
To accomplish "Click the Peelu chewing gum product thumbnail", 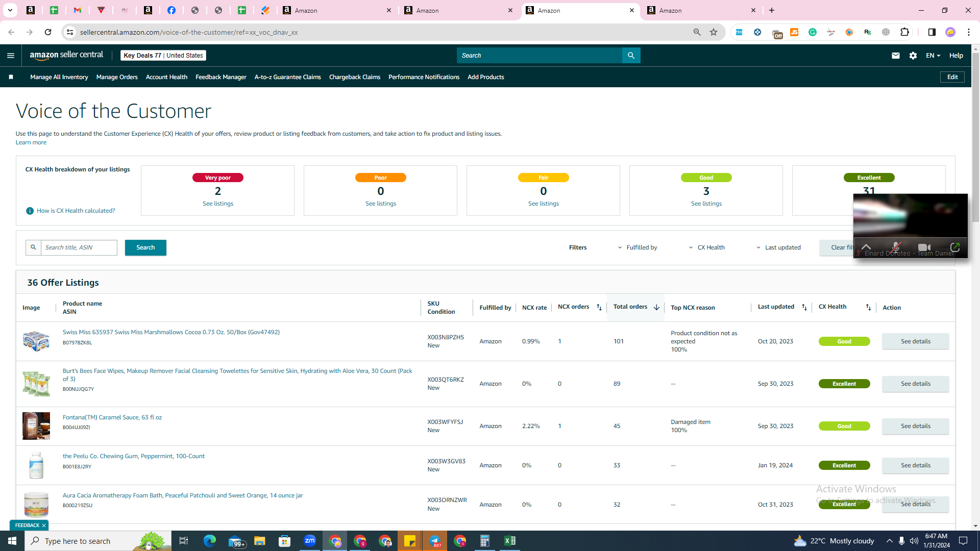I will click(x=36, y=465).
